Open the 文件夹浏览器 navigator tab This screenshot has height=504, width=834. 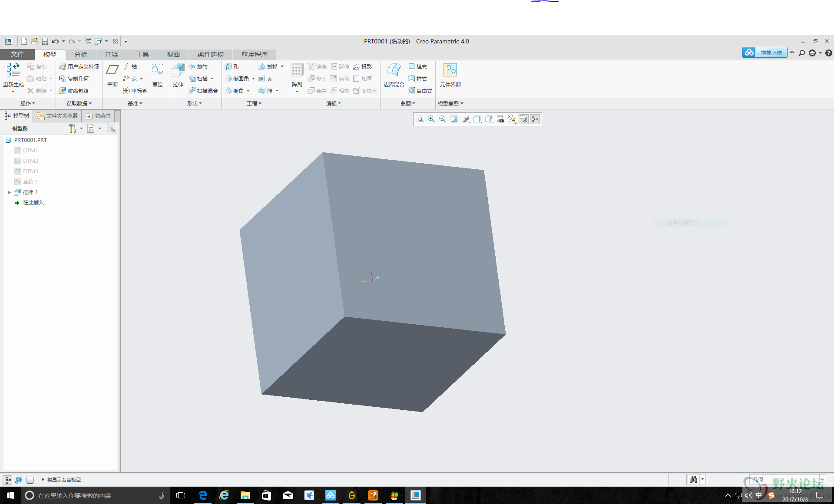click(x=57, y=116)
